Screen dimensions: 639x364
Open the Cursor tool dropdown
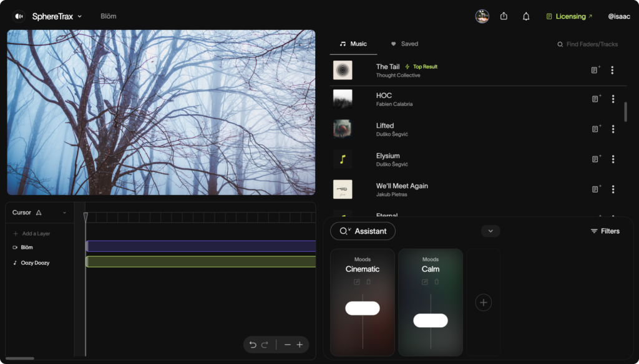point(64,213)
